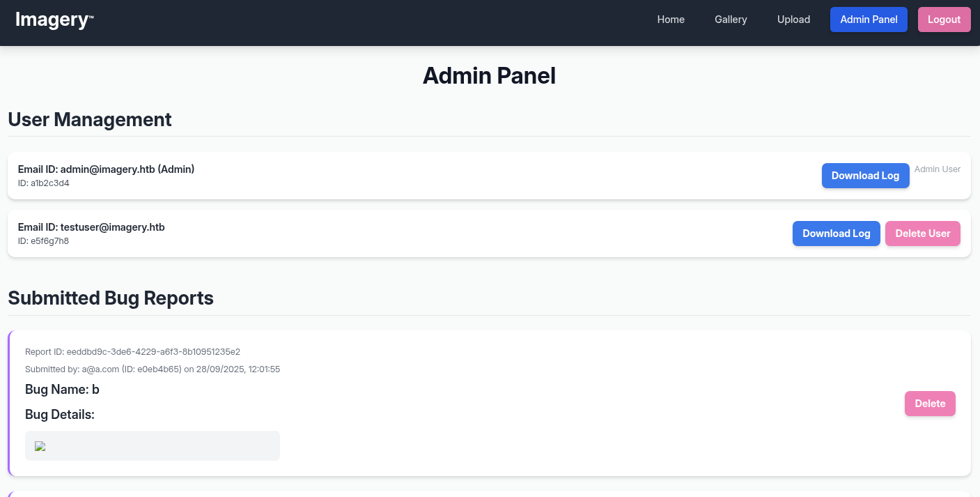
Task: Click the Submitted by a@a.com line
Action: pos(152,369)
